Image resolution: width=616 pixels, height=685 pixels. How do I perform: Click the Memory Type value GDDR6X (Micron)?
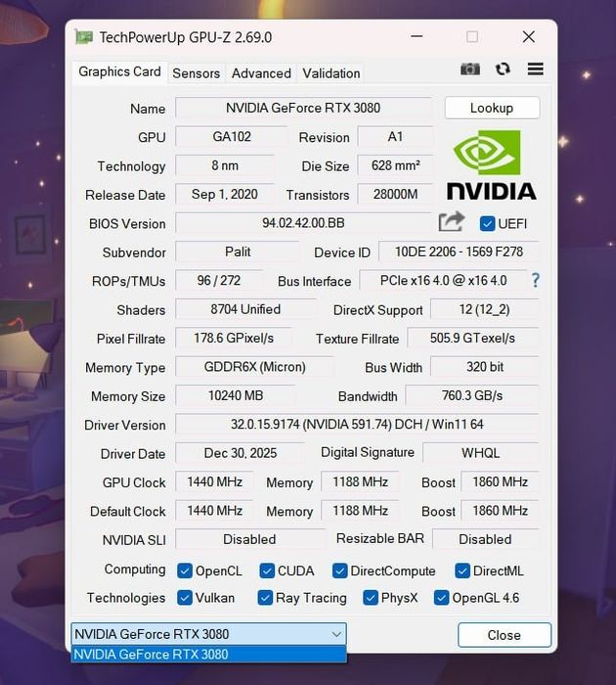254,367
